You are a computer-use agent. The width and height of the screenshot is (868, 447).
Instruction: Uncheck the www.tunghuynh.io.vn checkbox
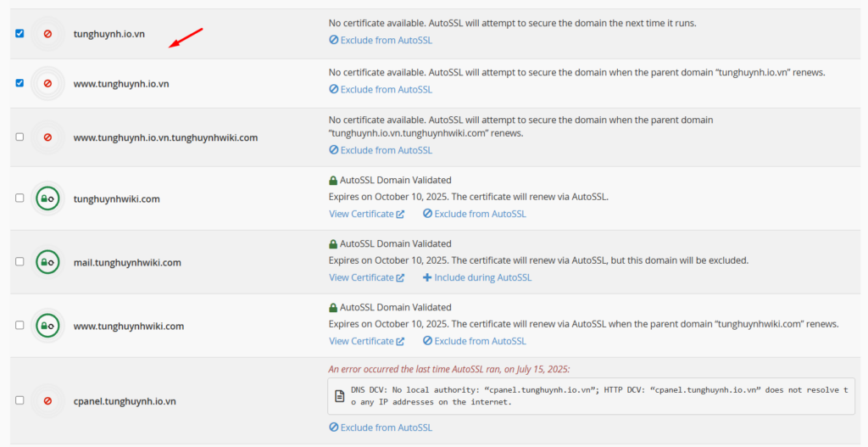[x=20, y=83]
